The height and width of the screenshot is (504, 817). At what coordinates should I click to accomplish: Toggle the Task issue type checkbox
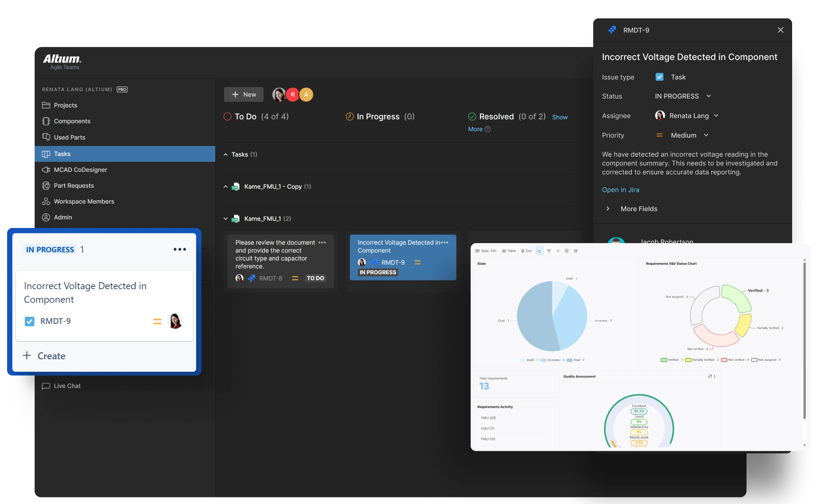point(659,77)
